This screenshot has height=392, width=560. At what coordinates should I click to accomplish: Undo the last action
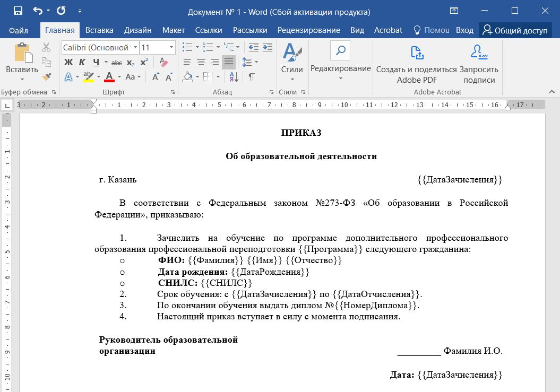point(38,11)
